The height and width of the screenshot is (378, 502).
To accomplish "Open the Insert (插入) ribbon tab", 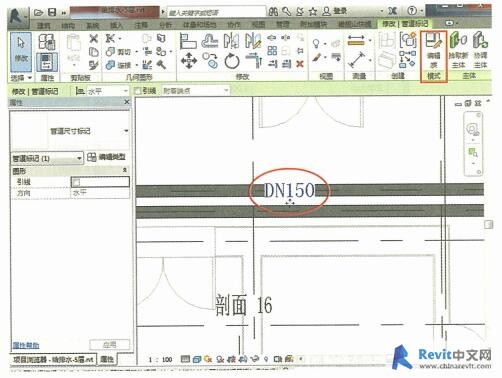I will (116, 25).
